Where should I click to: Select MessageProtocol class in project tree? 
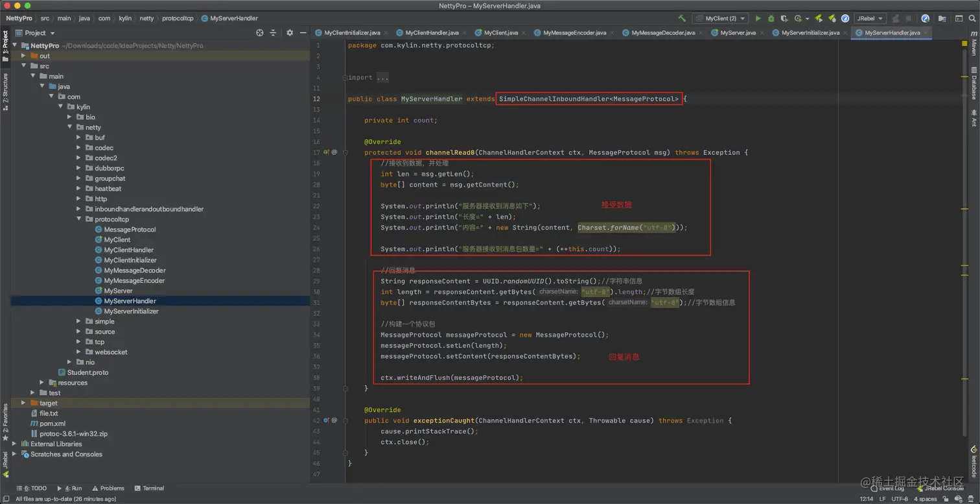click(x=130, y=230)
